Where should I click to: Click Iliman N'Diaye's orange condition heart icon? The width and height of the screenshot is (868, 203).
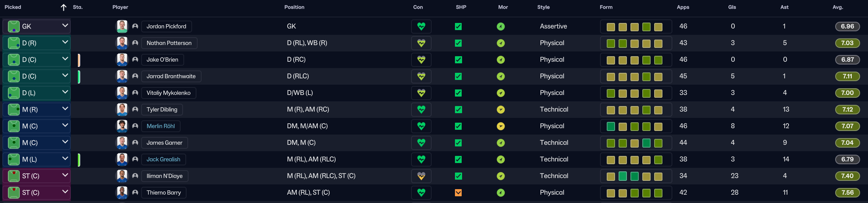click(x=421, y=176)
